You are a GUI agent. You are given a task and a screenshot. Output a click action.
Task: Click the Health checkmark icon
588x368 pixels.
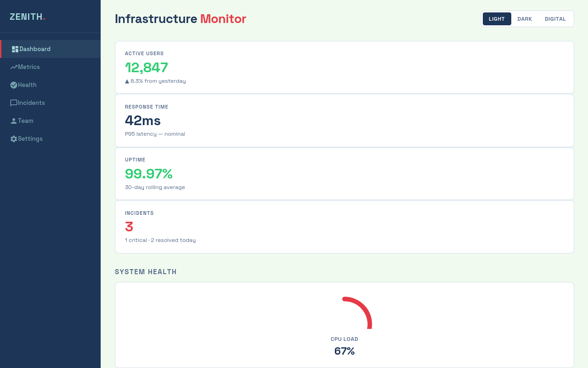point(14,85)
